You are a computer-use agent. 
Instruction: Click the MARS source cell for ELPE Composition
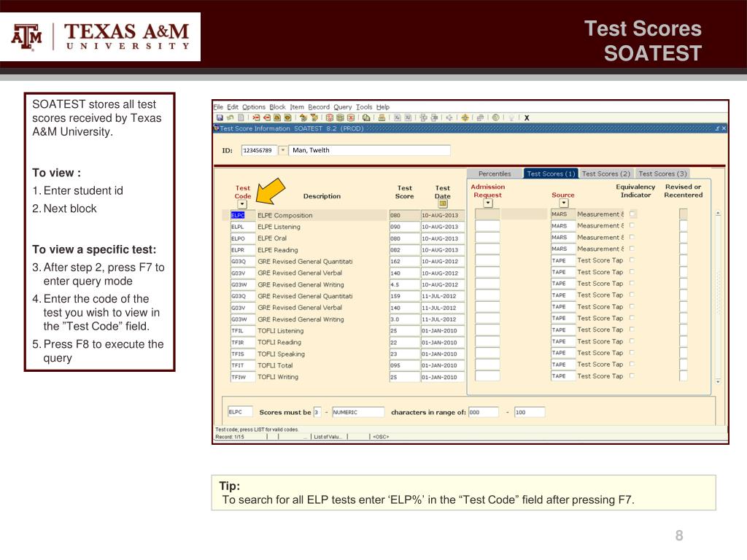tap(563, 214)
